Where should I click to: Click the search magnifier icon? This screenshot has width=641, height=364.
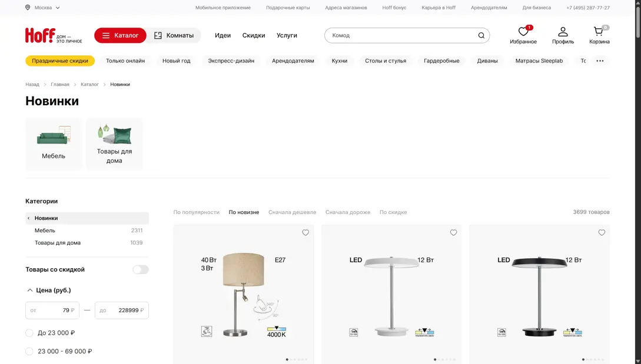pyautogui.click(x=481, y=35)
